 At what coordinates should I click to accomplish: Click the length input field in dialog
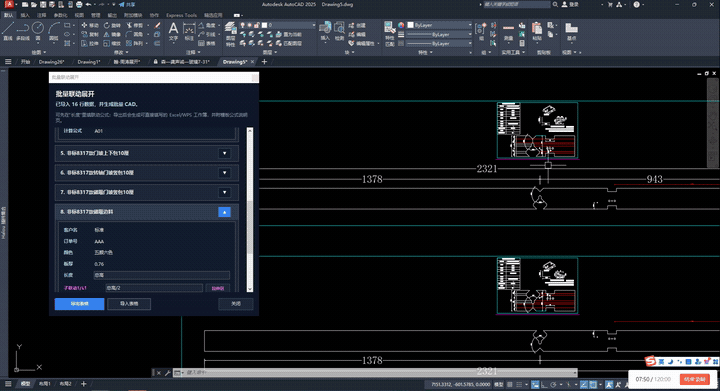click(x=162, y=275)
